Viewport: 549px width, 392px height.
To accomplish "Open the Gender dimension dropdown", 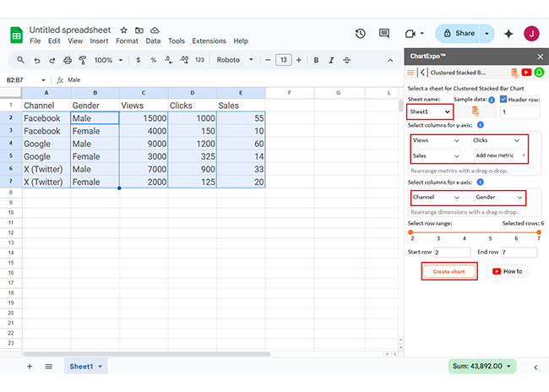I will [x=498, y=197].
